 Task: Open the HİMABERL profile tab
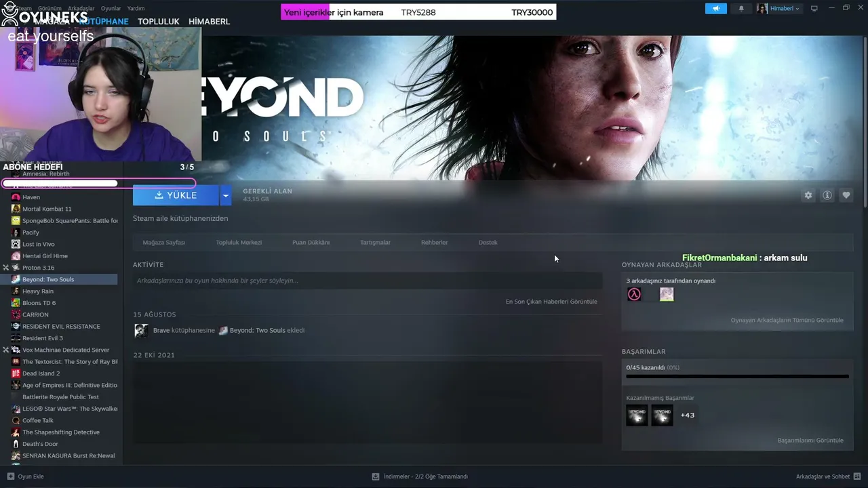pos(209,22)
